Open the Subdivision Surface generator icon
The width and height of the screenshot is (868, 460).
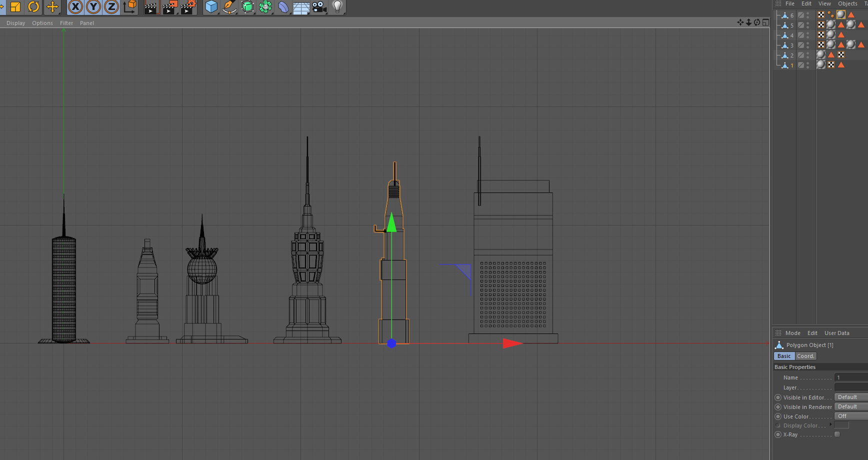tap(247, 7)
